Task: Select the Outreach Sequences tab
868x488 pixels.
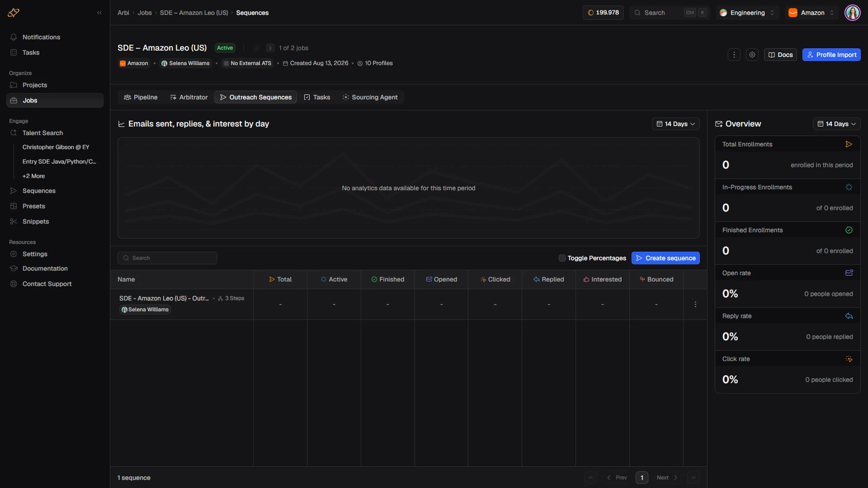Action: 256,97
